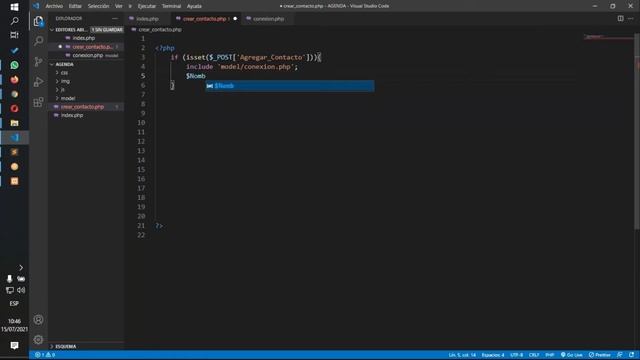This screenshot has width=640, height=360.
Task: Open the Ejecutar menu
Action: pos(147,6)
